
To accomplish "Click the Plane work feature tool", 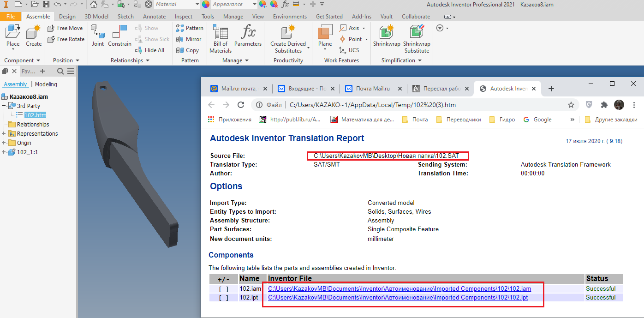I will pyautogui.click(x=325, y=36).
